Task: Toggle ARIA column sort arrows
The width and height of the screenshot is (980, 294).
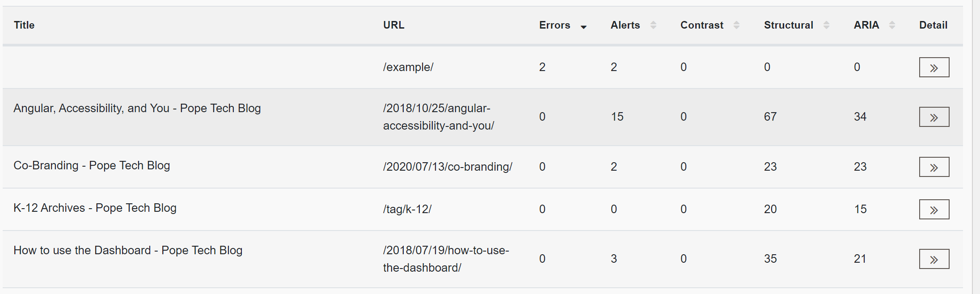Action: pos(892,25)
